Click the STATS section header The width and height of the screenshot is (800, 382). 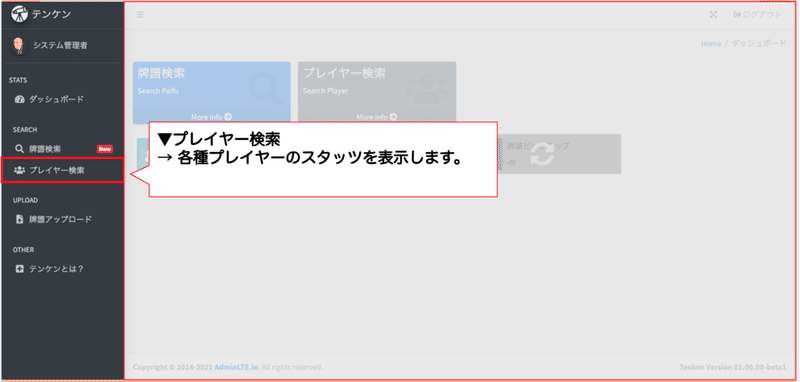18,80
